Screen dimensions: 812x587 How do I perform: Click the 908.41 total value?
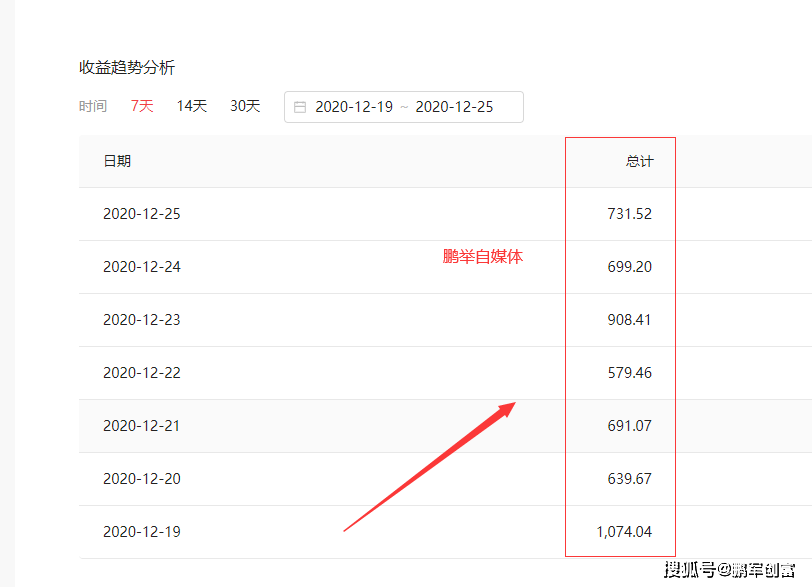629,320
